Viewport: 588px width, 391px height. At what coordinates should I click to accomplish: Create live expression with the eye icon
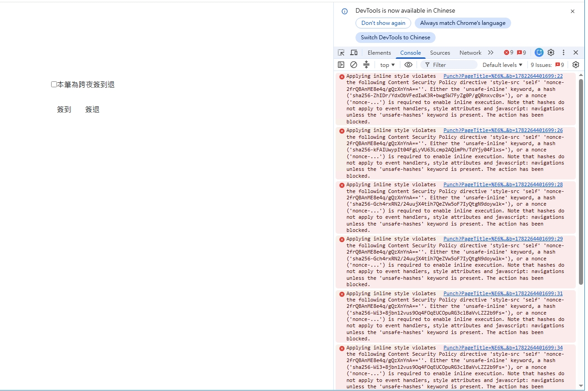(408, 65)
